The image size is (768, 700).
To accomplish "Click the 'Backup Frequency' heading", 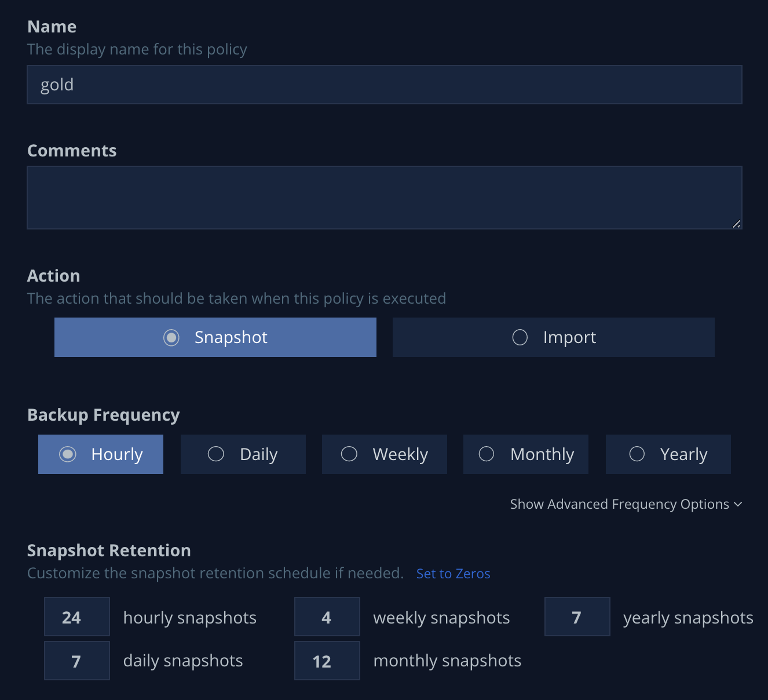I will [104, 415].
